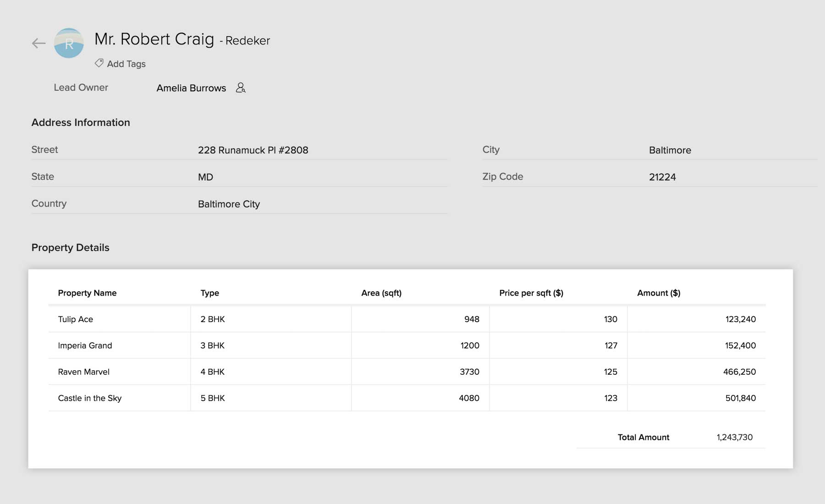The image size is (825, 504).
Task: Select lead owner name Amelia Burrows
Action: coord(191,88)
